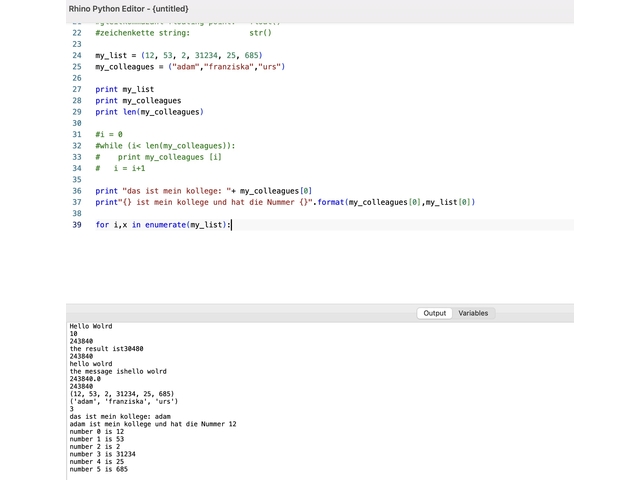Click the Rhino Python Editor window title
The image size is (640, 480).
(129, 9)
